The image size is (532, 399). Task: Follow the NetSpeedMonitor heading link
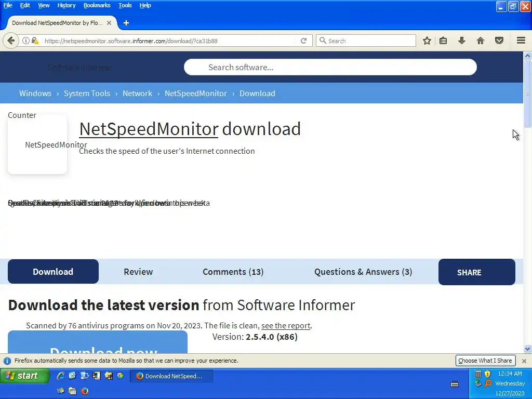pyautogui.click(x=149, y=129)
